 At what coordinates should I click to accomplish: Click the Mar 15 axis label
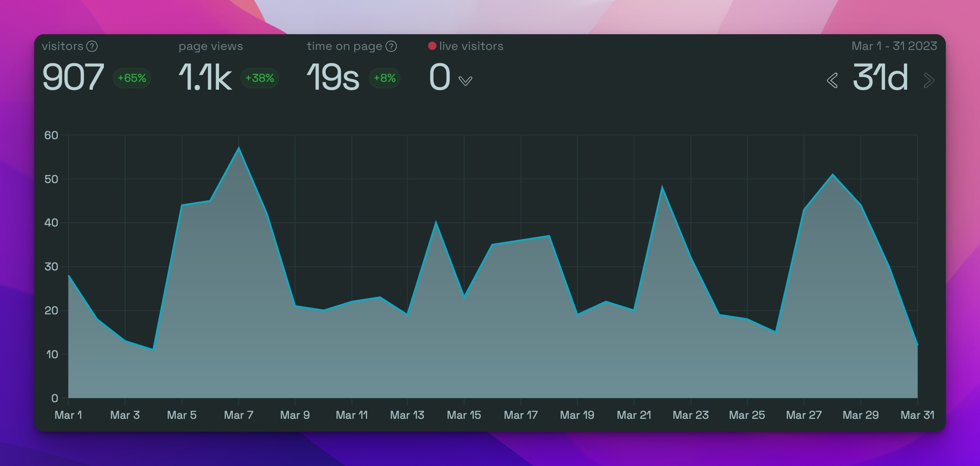(x=464, y=415)
